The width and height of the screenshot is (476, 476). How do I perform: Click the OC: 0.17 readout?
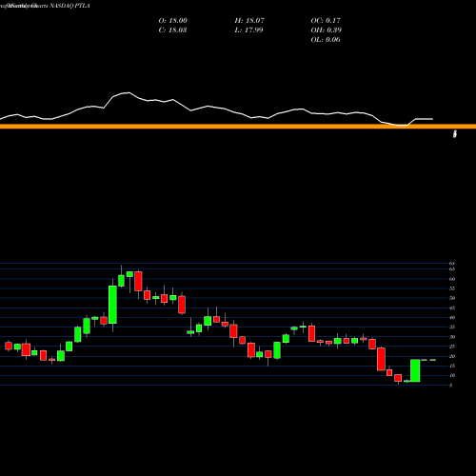click(x=326, y=21)
